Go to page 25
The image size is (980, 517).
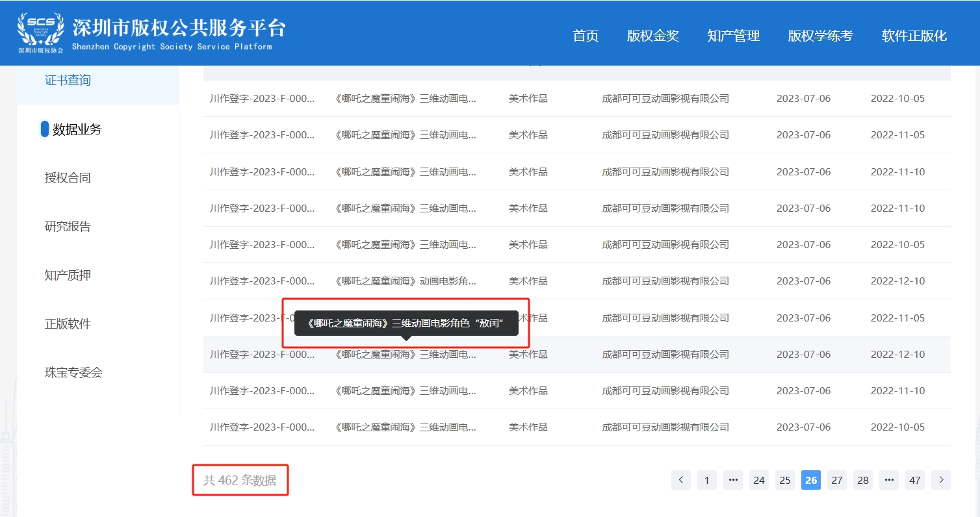coord(785,480)
